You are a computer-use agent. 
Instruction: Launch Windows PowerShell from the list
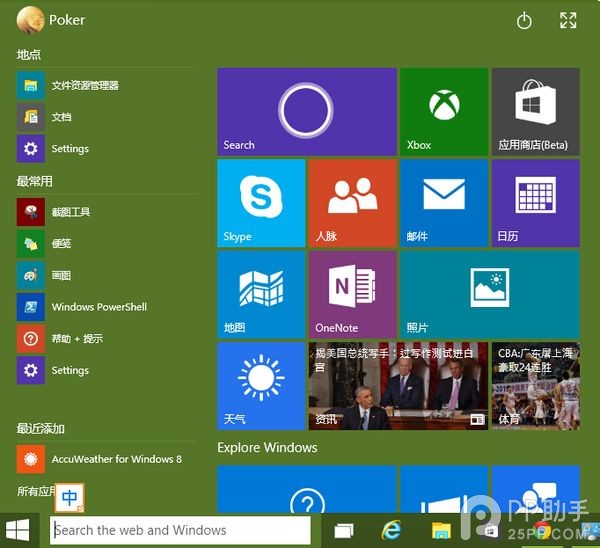tap(98, 307)
